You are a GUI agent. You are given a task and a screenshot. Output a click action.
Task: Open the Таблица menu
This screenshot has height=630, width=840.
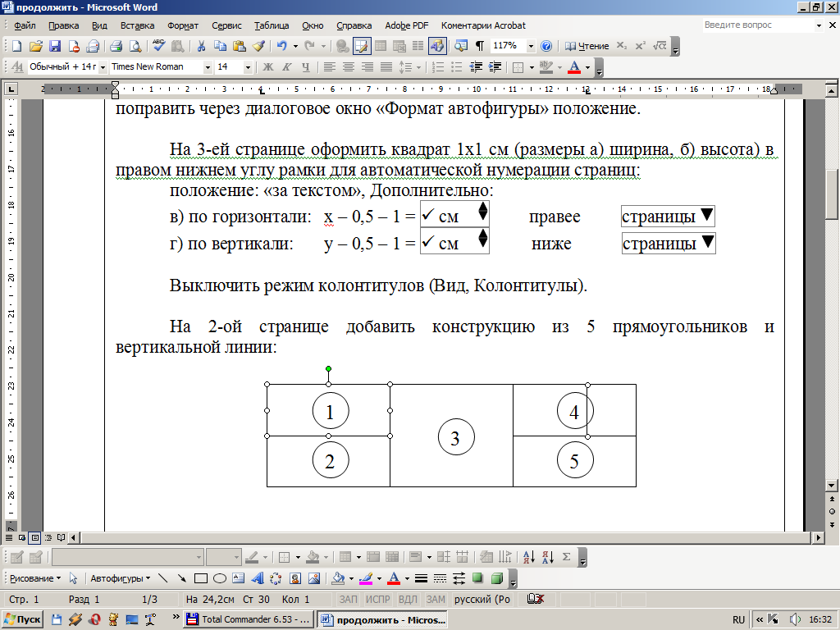point(272,25)
